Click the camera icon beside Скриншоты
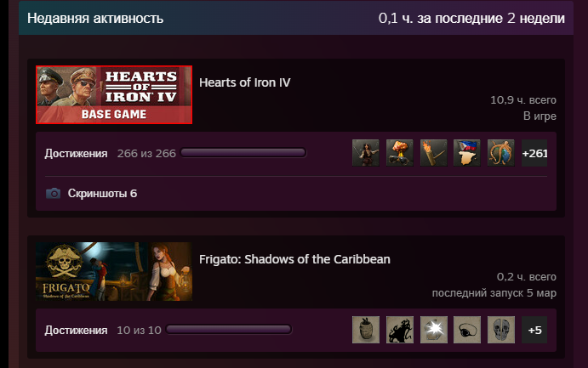This screenshot has height=368, width=588. tap(54, 193)
